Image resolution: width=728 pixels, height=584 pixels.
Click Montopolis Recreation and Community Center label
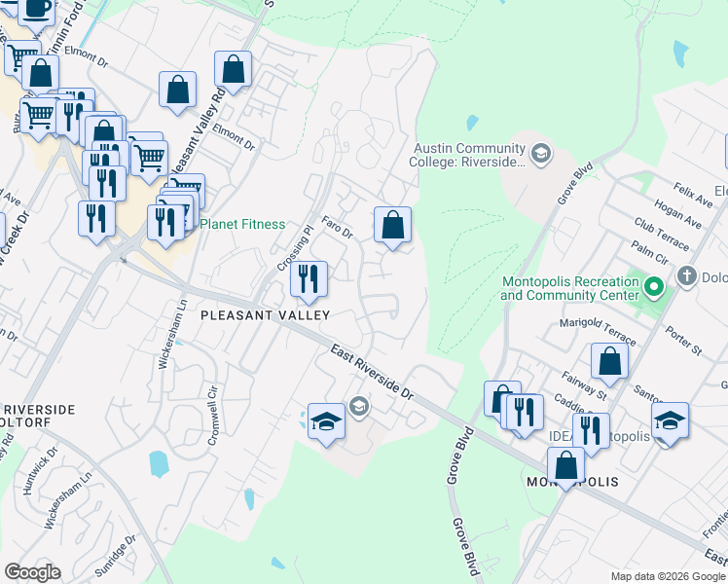point(570,288)
